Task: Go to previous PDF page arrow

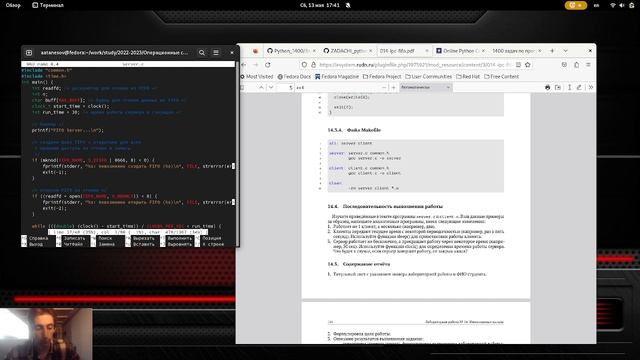Action: [x=261, y=87]
